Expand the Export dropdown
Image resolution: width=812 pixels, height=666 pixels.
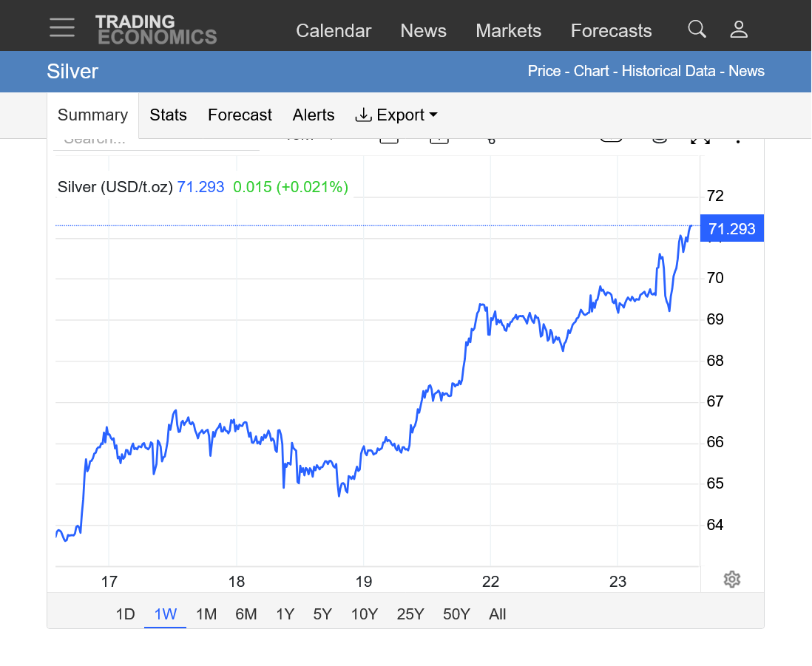pos(396,115)
